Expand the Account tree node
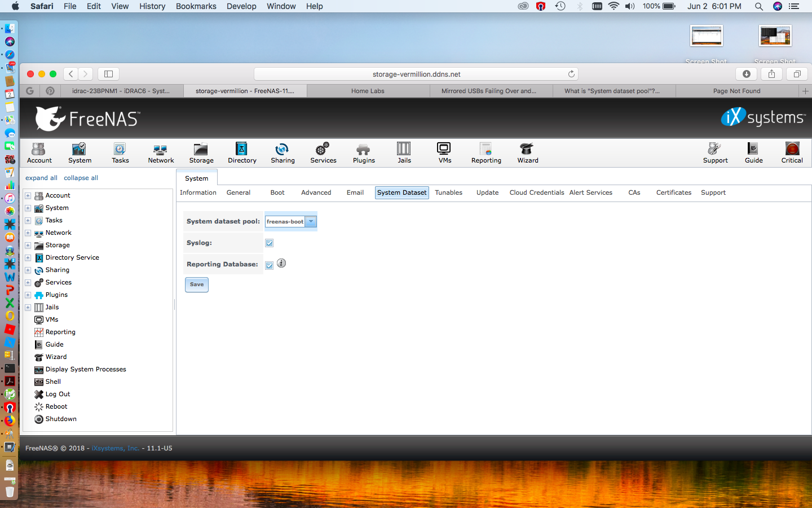This screenshot has width=812, height=508. tap(28, 195)
